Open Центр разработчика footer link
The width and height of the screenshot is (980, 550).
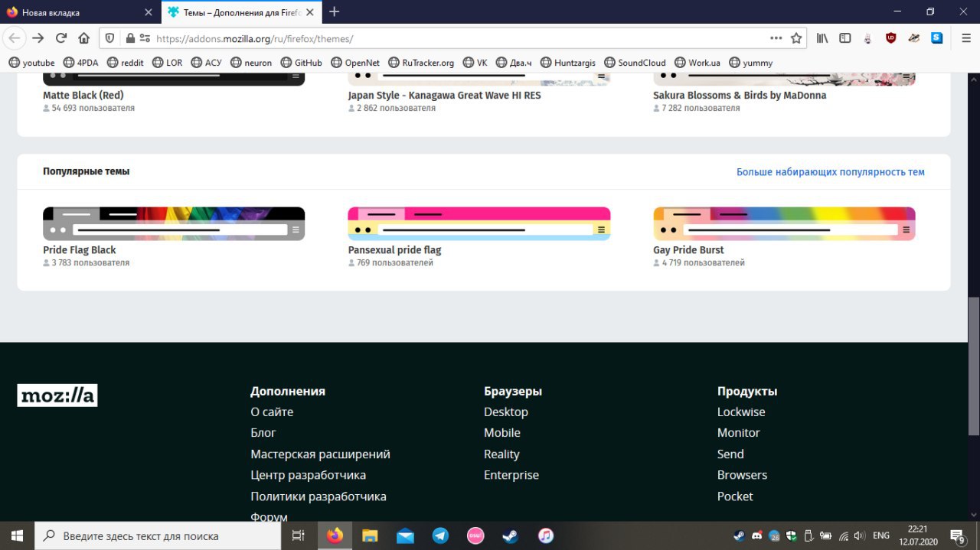308,475
